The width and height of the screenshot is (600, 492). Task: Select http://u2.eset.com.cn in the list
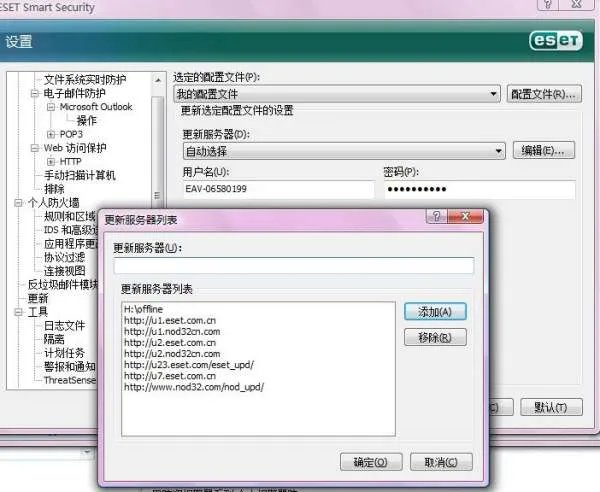coord(170,342)
